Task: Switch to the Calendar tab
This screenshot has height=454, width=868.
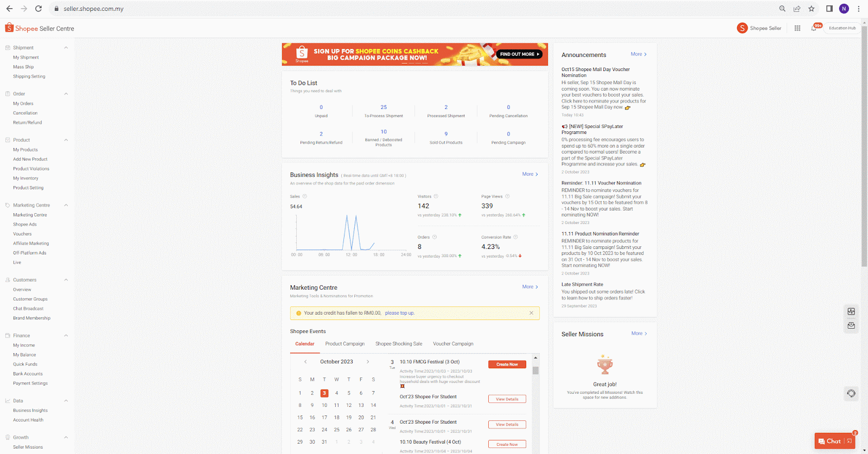Action: point(305,344)
